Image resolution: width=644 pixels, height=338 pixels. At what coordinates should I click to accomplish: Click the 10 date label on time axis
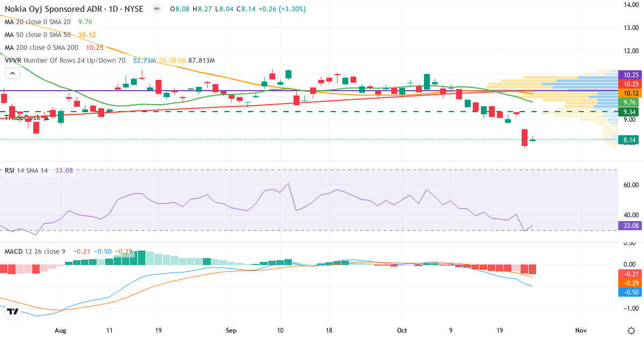point(280,330)
